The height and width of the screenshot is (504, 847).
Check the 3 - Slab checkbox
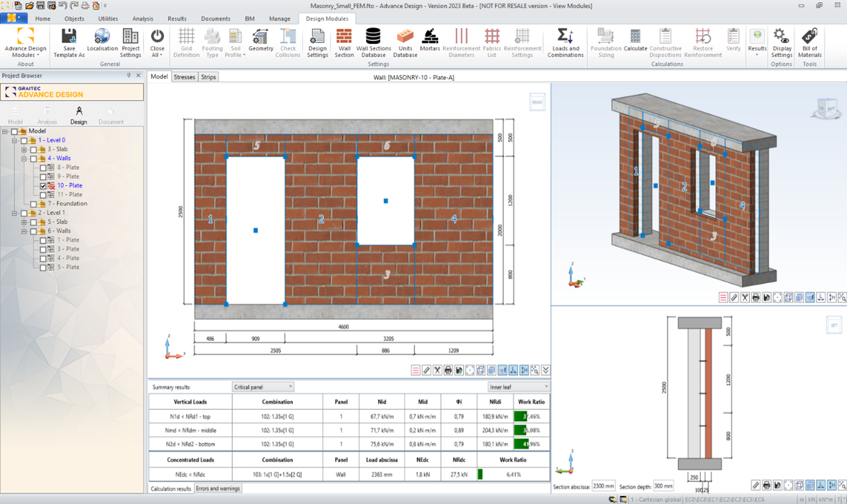[34, 150]
